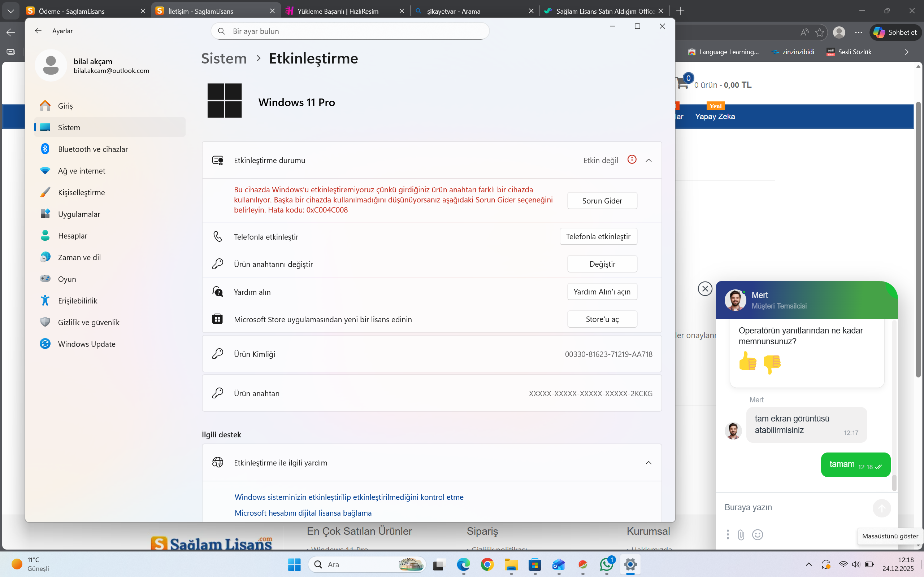The height and width of the screenshot is (577, 924).
Task: Open Zaman ve dil settings
Action: (x=110, y=257)
